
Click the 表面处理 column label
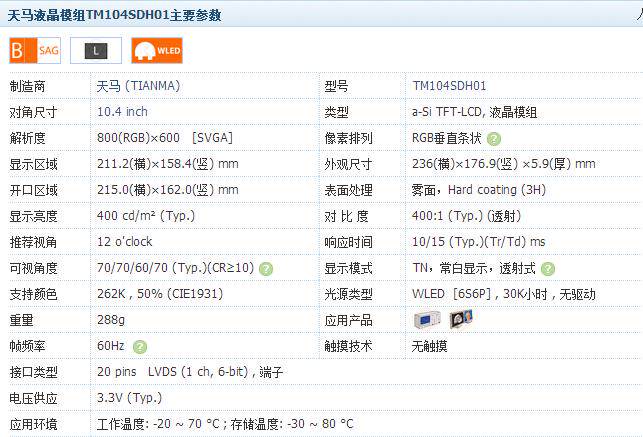pyautogui.click(x=348, y=190)
